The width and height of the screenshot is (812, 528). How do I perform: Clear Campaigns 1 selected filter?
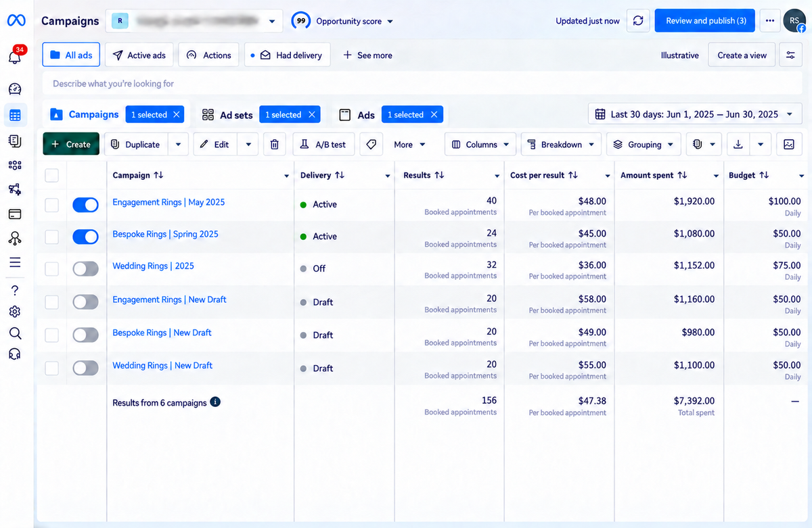click(177, 115)
